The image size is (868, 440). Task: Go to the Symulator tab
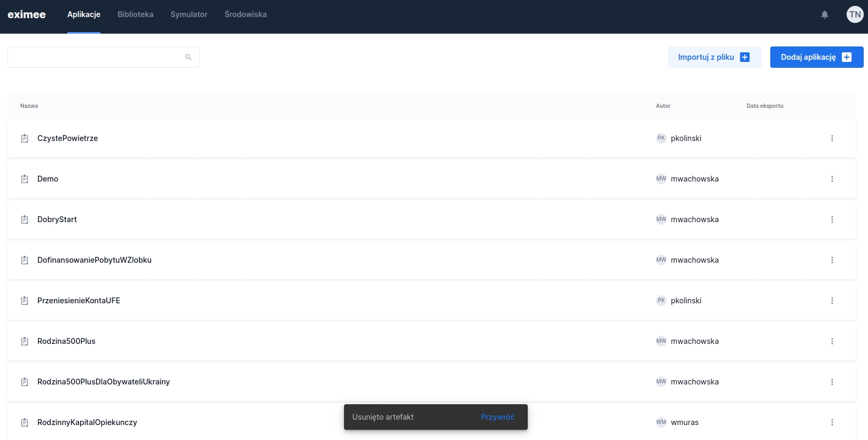point(189,14)
